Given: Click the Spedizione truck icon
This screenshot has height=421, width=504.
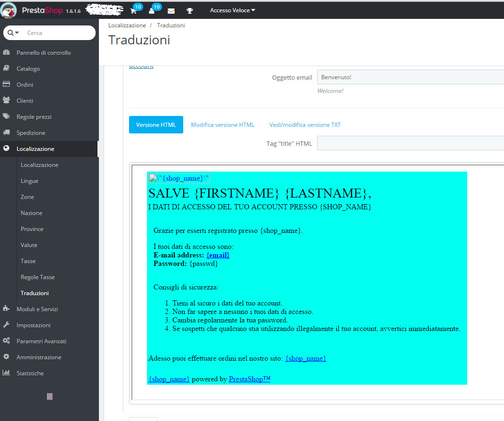Looking at the screenshot, I should click(6, 132).
